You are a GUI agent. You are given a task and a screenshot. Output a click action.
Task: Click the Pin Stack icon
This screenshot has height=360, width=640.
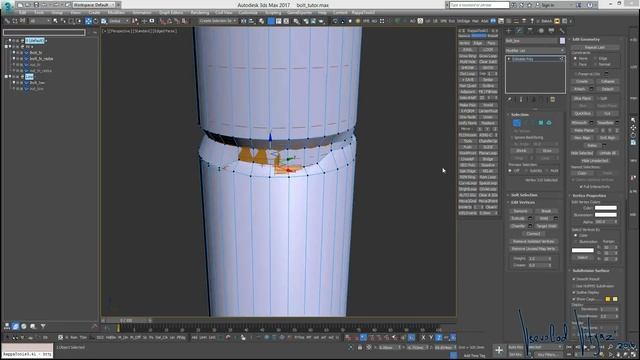(509, 99)
